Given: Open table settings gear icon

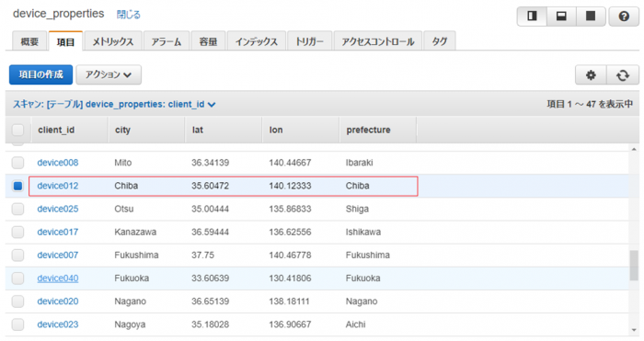Looking at the screenshot, I should click(x=591, y=75).
